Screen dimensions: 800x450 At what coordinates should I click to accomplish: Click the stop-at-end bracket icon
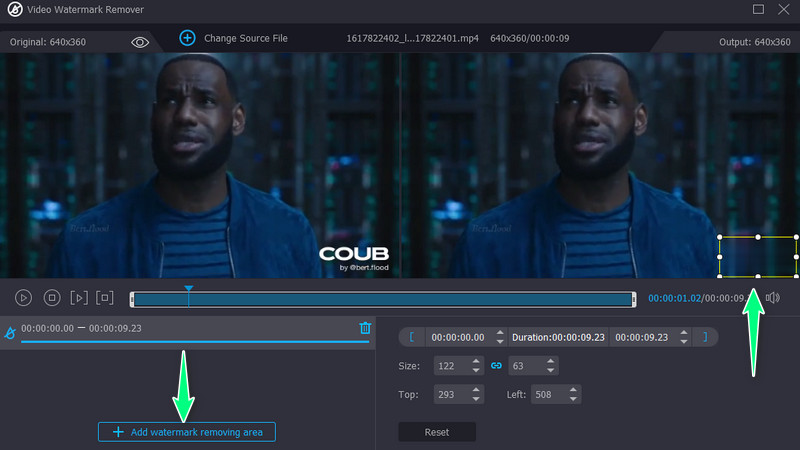(106, 298)
